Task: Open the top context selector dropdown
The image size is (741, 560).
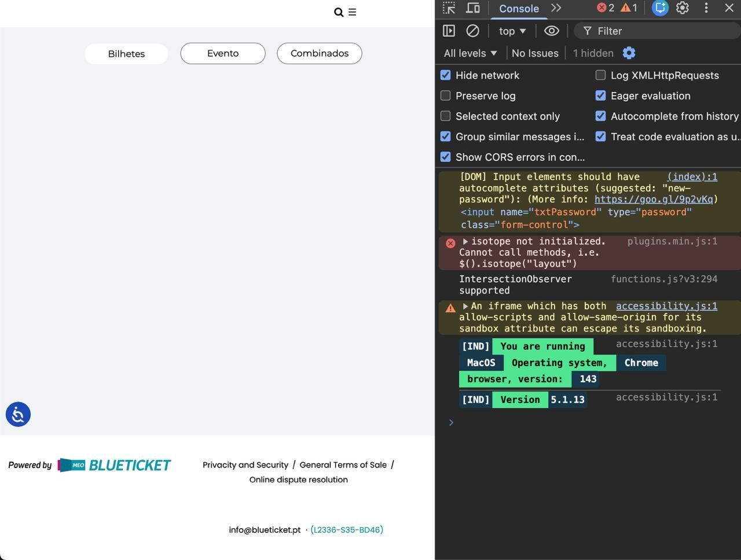Action: (x=512, y=31)
